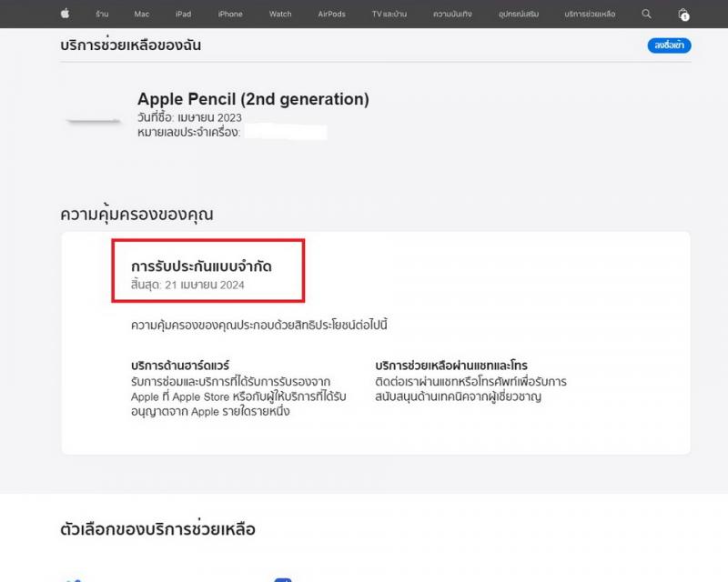Click the blue ลงชื่อเข้า sign-in button
This screenshot has height=582, width=728.
click(669, 45)
